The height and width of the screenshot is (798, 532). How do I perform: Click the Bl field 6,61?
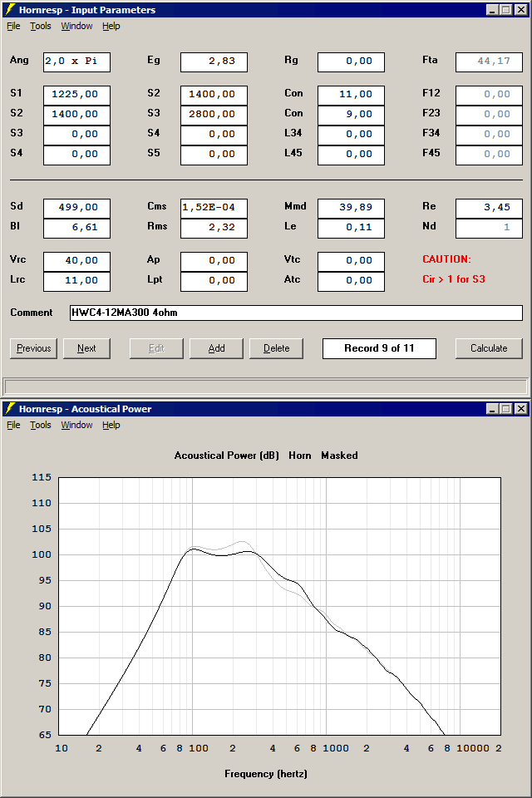76,228
